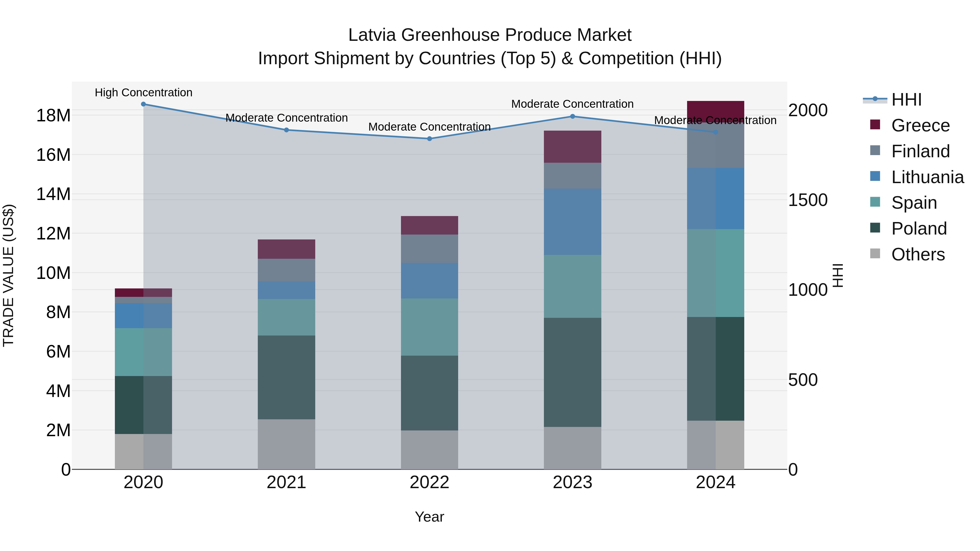Select the Lithuania segment in the 2023 bar
Viewport: 980px width, 551px height.
pyautogui.click(x=572, y=222)
